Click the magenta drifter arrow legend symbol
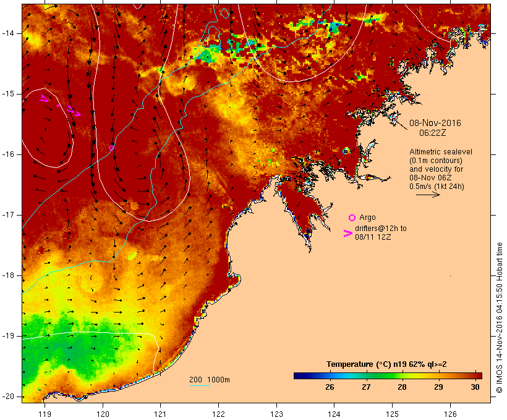507x420 pixels. 347,233
